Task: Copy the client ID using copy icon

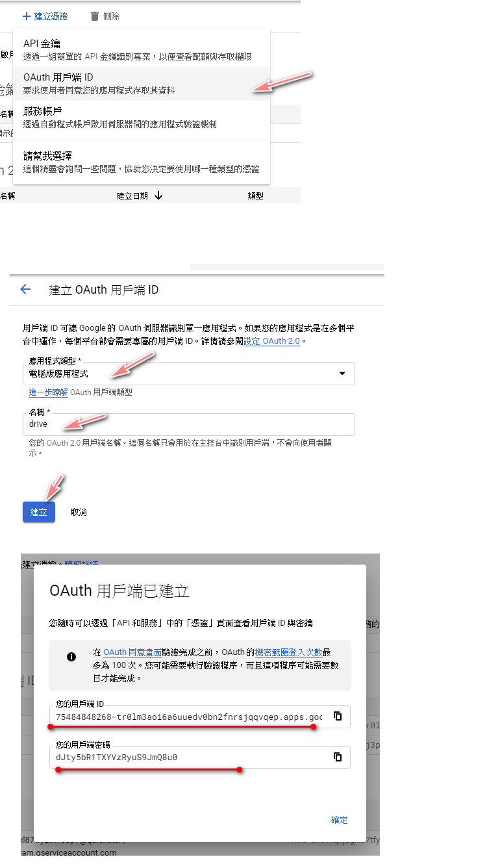Action: coord(338,716)
